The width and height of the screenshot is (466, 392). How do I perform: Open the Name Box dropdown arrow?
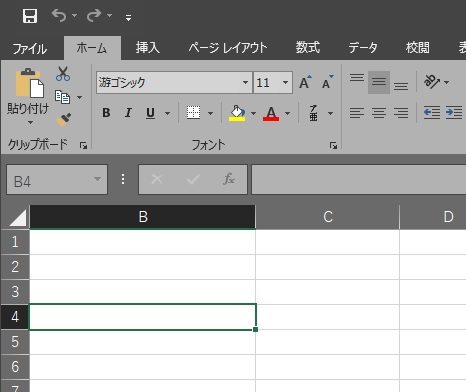(97, 179)
